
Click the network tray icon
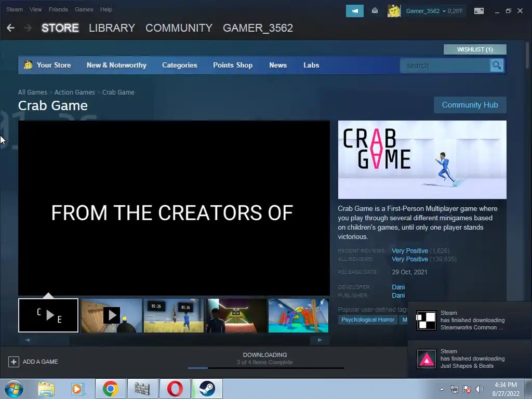[454, 389]
